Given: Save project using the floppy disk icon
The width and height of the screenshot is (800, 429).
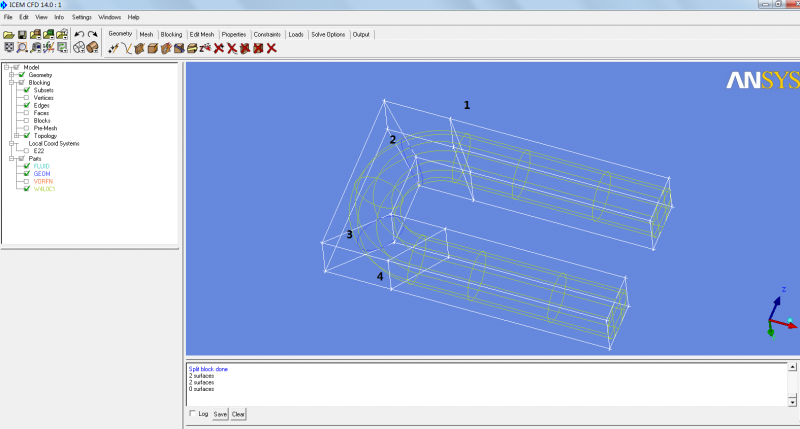Looking at the screenshot, I should pyautogui.click(x=22, y=35).
